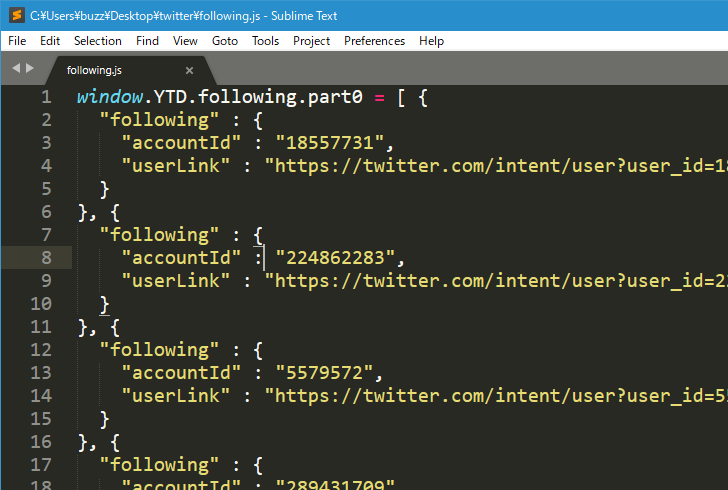728x490 pixels.
Task: Open the Preferences menu
Action: coord(374,41)
